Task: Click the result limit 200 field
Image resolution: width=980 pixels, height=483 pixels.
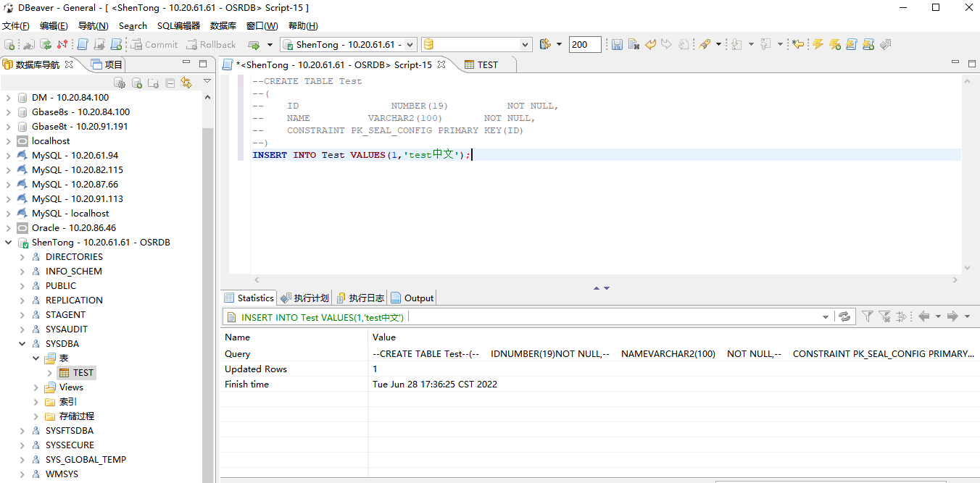Action: (x=585, y=44)
